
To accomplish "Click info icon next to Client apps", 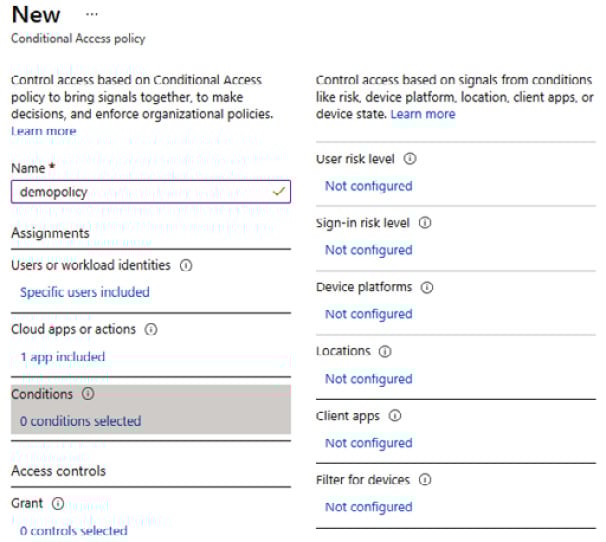I will click(395, 416).
